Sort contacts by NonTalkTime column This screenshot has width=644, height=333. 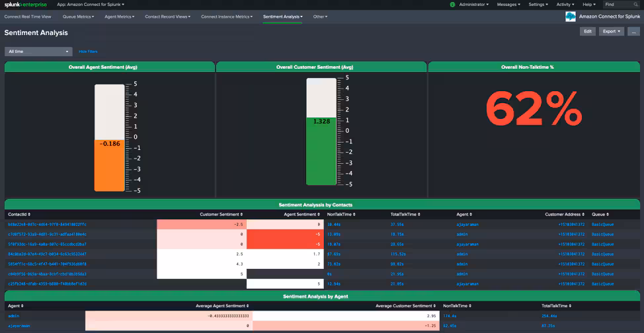[x=341, y=214]
